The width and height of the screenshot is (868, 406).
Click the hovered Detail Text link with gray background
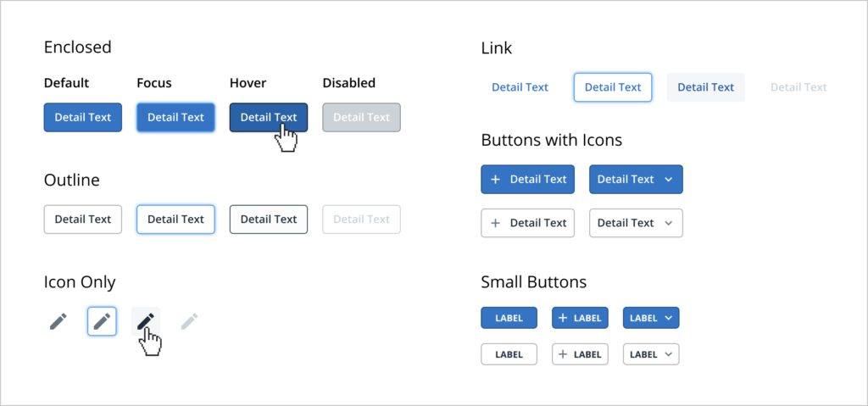[705, 87]
